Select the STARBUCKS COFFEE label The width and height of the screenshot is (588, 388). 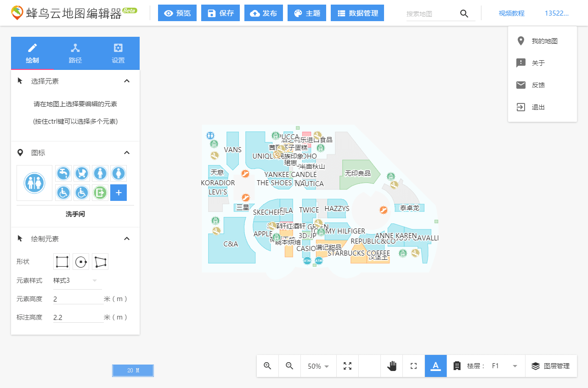359,253
